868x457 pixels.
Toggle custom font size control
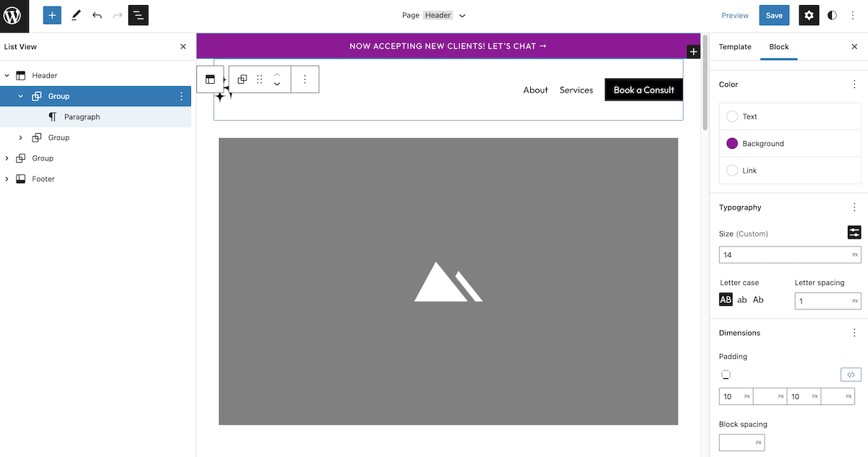[x=854, y=232]
